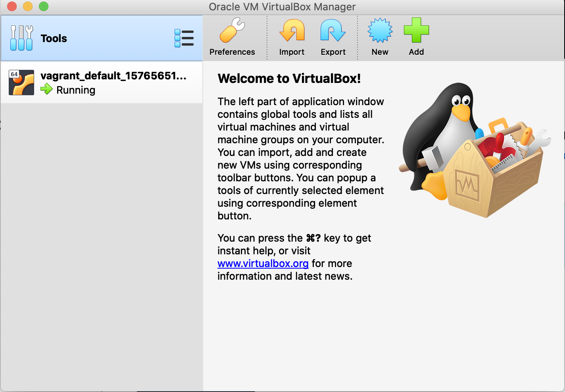The image size is (565, 392).
Task: Open the Tools hamburger options menu
Action: [x=184, y=38]
